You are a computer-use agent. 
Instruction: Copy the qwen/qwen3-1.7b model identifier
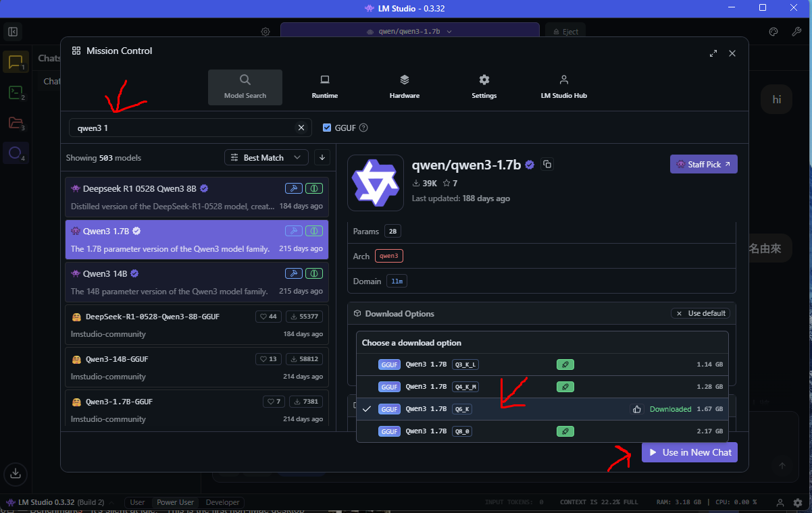[547, 164]
